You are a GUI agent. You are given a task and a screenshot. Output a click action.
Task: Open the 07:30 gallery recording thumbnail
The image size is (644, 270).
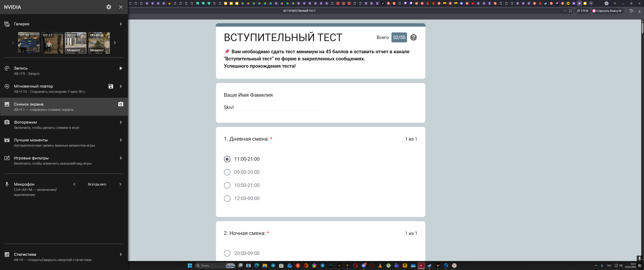pos(29,43)
